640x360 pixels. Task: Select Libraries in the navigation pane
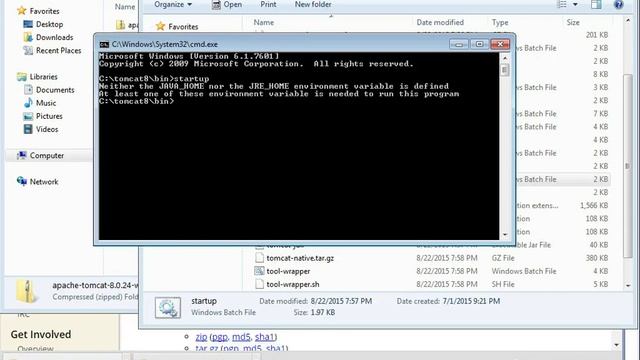(43, 77)
